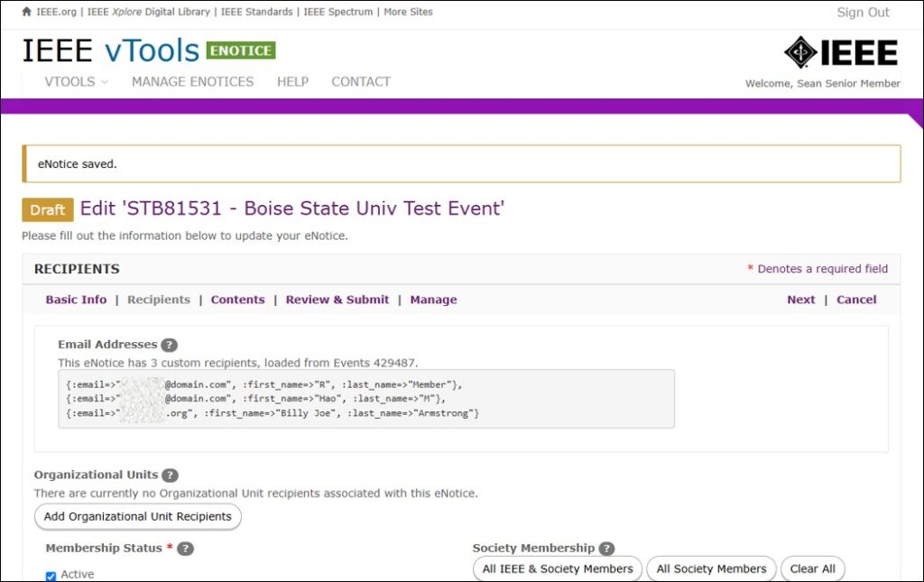Viewport: 924px width, 582px height.
Task: Click the home icon beside IEEE.org
Action: tap(26, 12)
